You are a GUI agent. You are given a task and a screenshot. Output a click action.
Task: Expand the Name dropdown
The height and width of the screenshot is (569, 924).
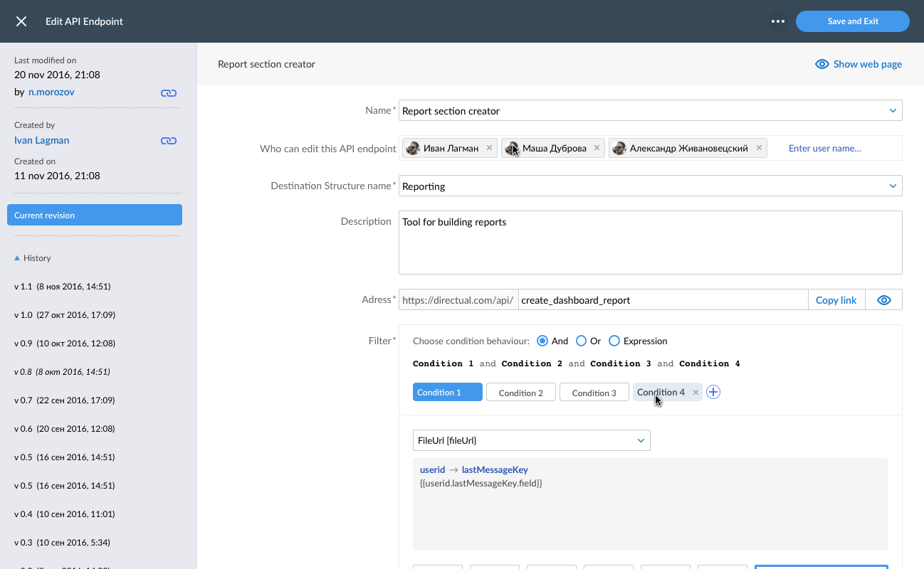tap(893, 110)
